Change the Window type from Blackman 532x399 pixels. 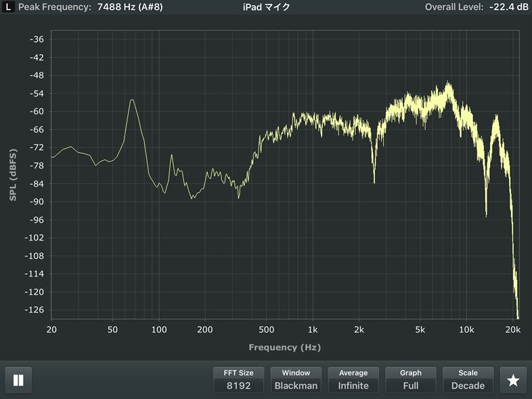click(x=296, y=379)
